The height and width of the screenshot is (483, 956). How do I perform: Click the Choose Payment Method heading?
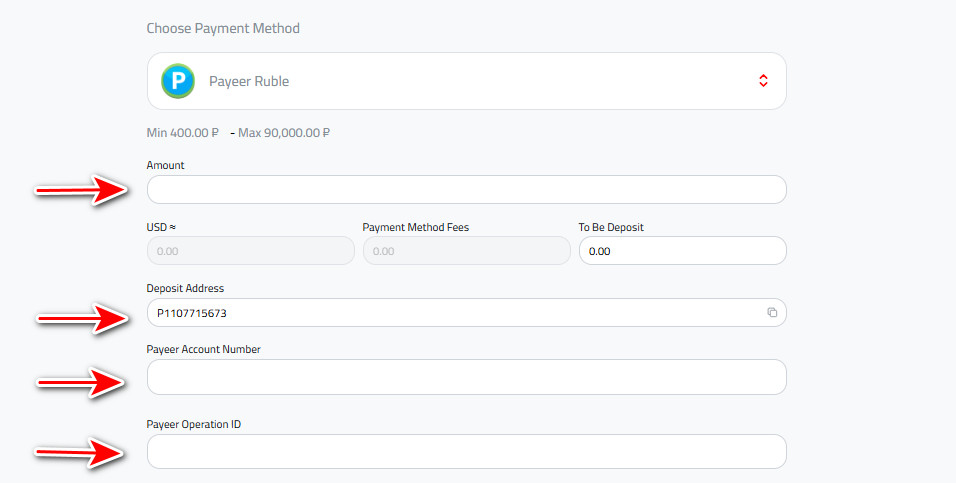tap(223, 28)
